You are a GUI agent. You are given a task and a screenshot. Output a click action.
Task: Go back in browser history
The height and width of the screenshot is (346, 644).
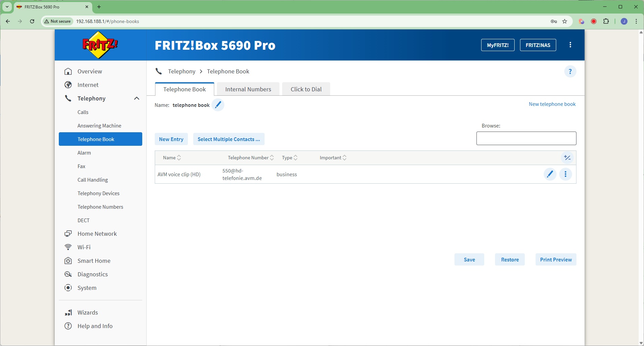8,21
